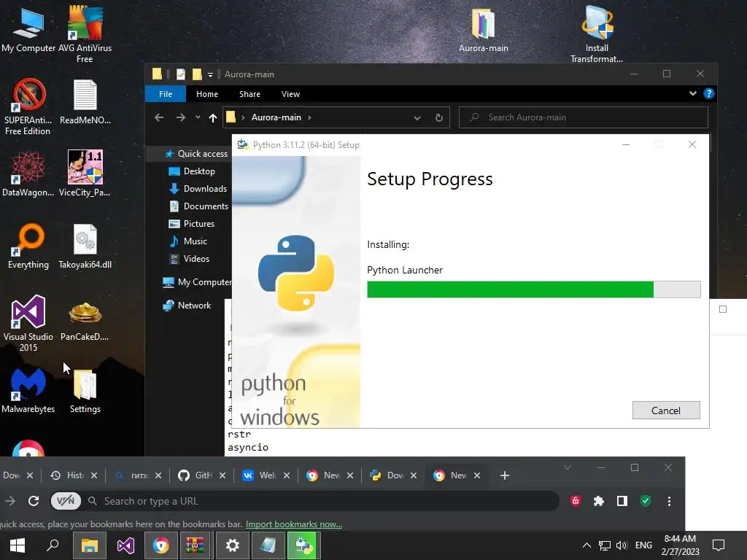Open the Settings folder on desktop
Screen dimensions: 747x560
(85, 391)
